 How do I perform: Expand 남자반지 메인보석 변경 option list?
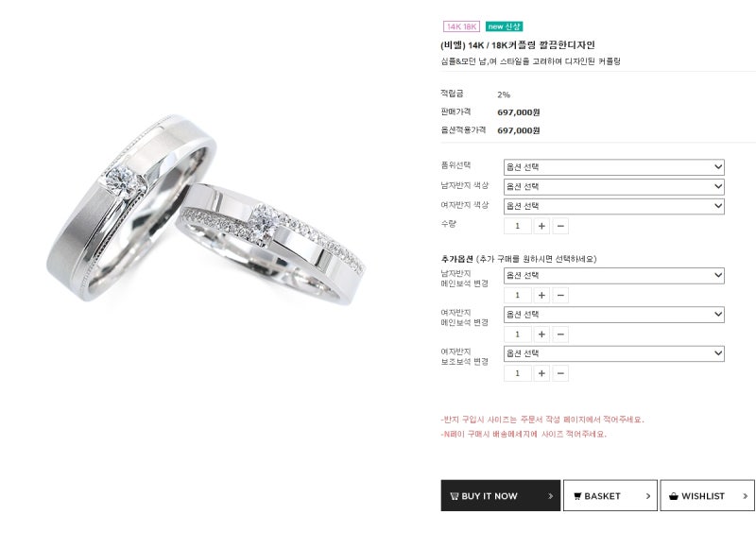point(613,276)
